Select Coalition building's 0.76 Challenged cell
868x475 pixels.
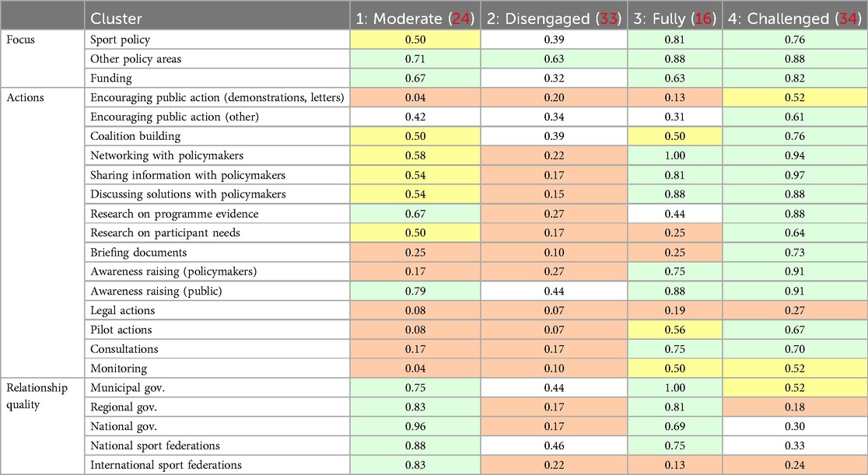[795, 136]
